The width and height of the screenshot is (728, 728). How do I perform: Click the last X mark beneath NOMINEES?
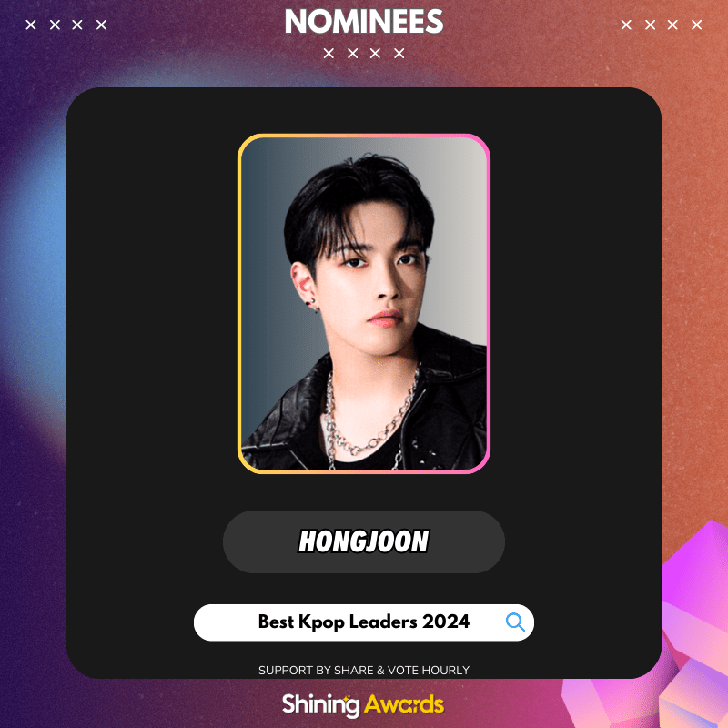[x=399, y=54]
